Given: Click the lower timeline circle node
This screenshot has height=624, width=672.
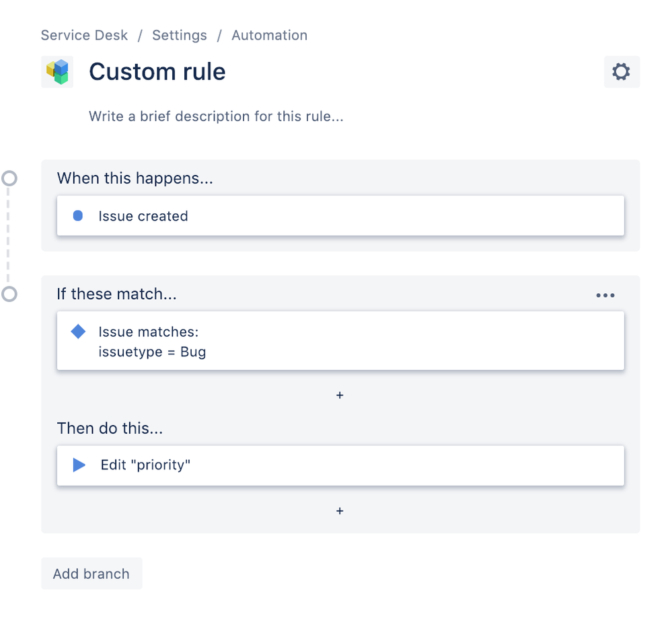Looking at the screenshot, I should (x=9, y=294).
